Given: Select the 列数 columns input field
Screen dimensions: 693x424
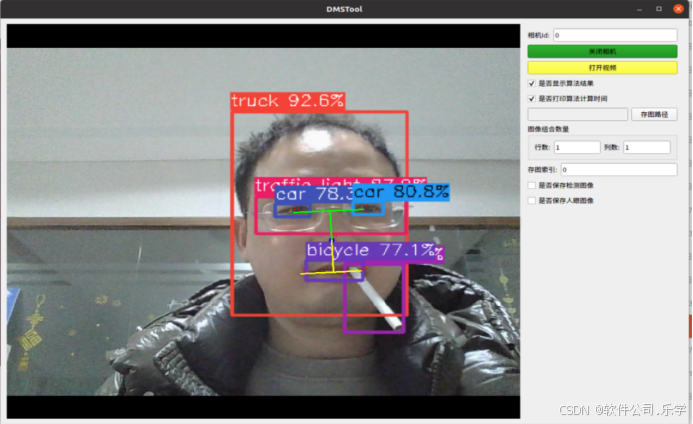Looking at the screenshot, I should click(646, 147).
